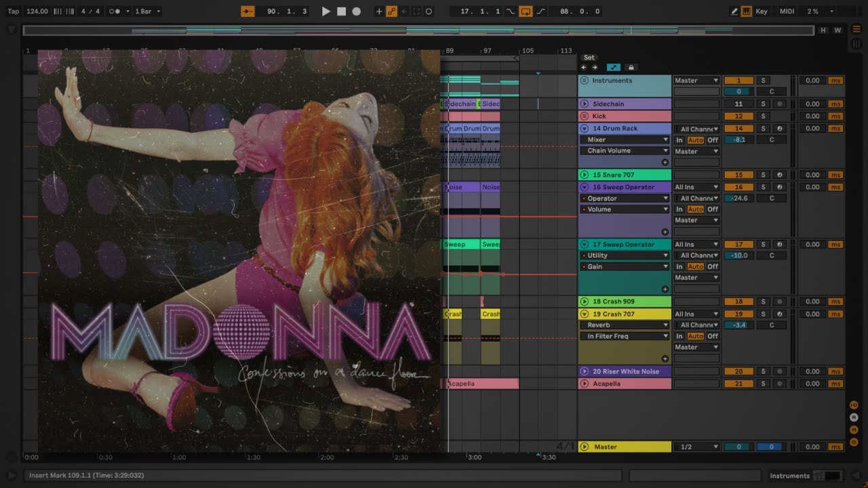Click the Key map mode switch
The width and height of the screenshot is (868, 488).
pyautogui.click(x=762, y=12)
